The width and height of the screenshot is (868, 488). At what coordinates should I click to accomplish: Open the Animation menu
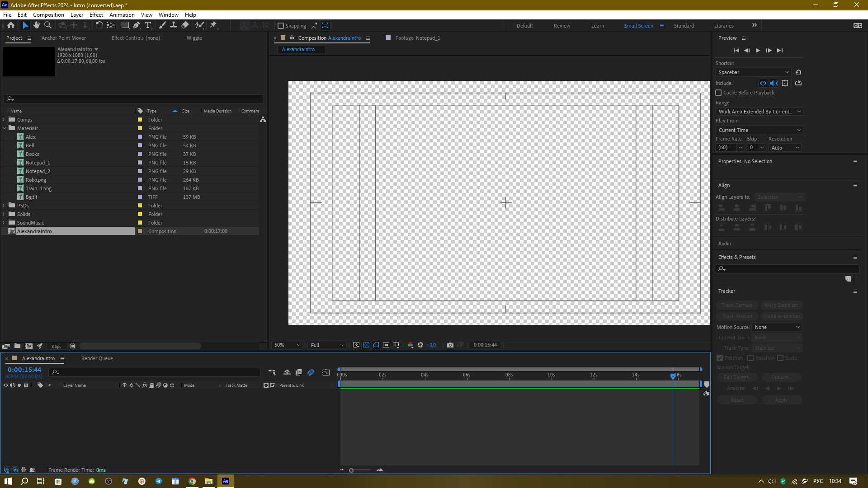tap(122, 14)
